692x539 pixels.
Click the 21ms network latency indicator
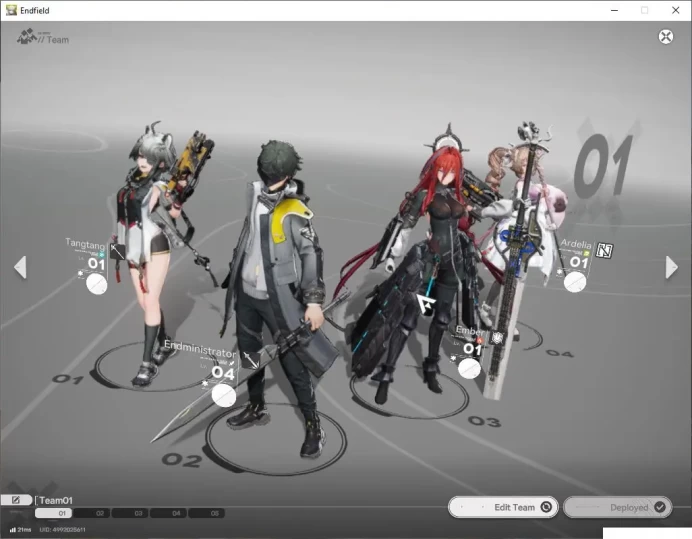click(20, 529)
